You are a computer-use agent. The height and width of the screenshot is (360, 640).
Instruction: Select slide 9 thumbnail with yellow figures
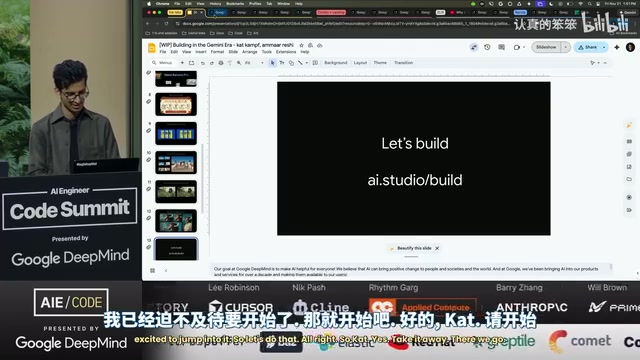click(x=176, y=133)
